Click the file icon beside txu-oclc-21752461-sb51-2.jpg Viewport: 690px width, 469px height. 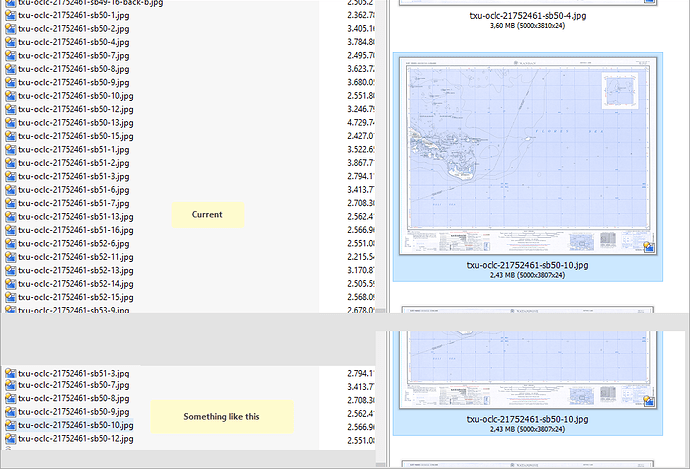(x=11, y=163)
